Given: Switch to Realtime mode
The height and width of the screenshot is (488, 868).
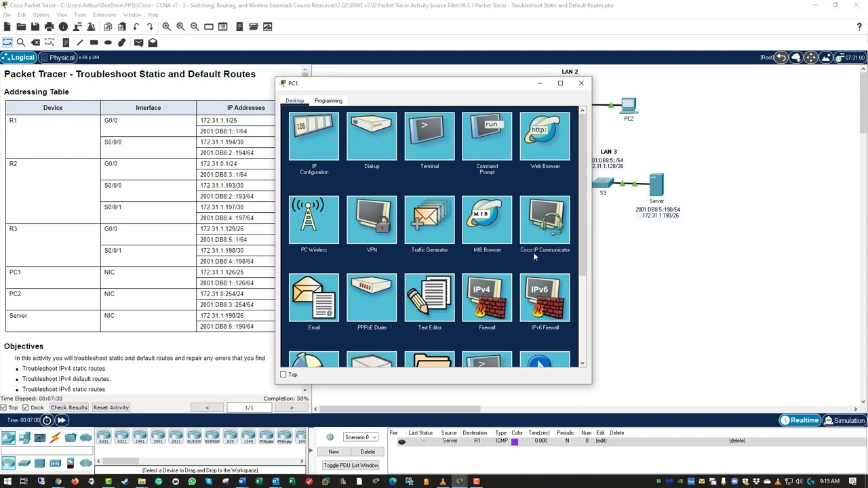Looking at the screenshot, I should (800, 420).
